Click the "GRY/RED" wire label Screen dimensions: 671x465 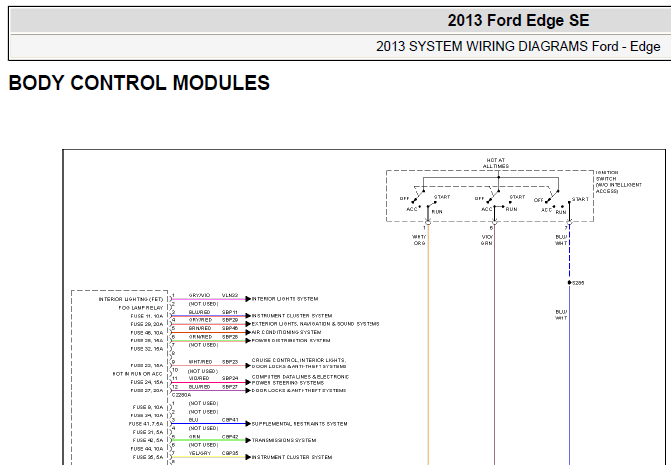click(200, 320)
